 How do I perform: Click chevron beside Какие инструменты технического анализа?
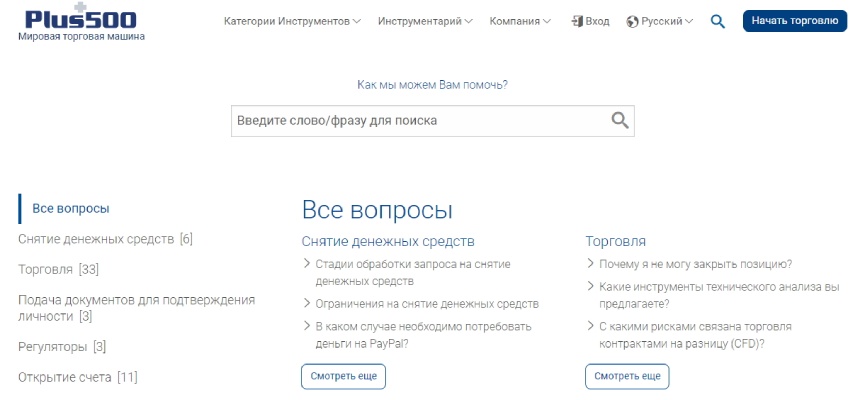click(591, 286)
